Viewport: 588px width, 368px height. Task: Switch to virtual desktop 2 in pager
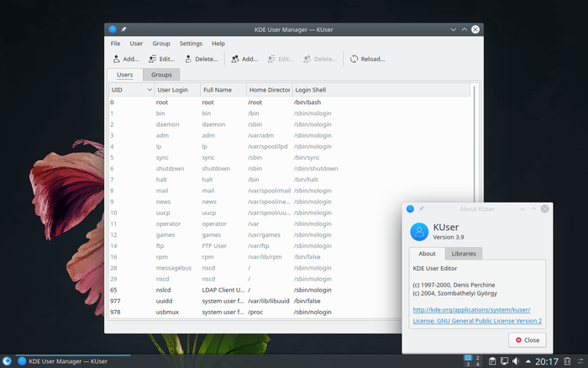tap(479, 357)
